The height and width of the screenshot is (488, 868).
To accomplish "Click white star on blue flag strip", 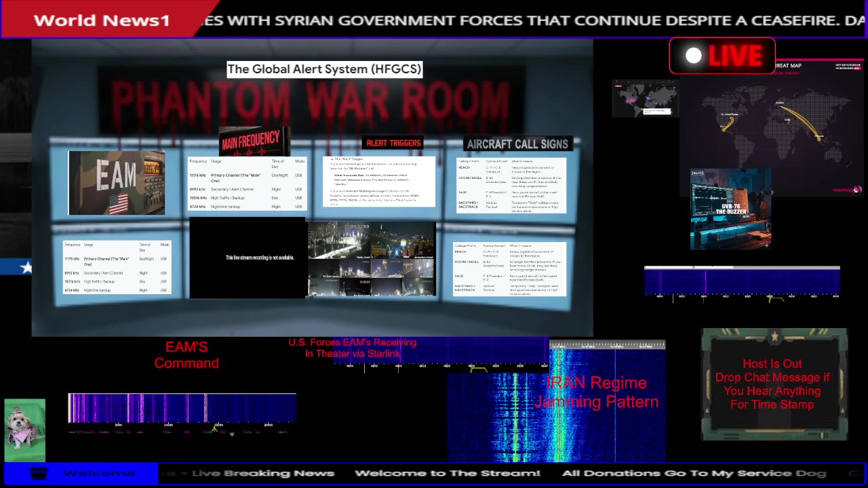I will pyautogui.click(x=26, y=268).
